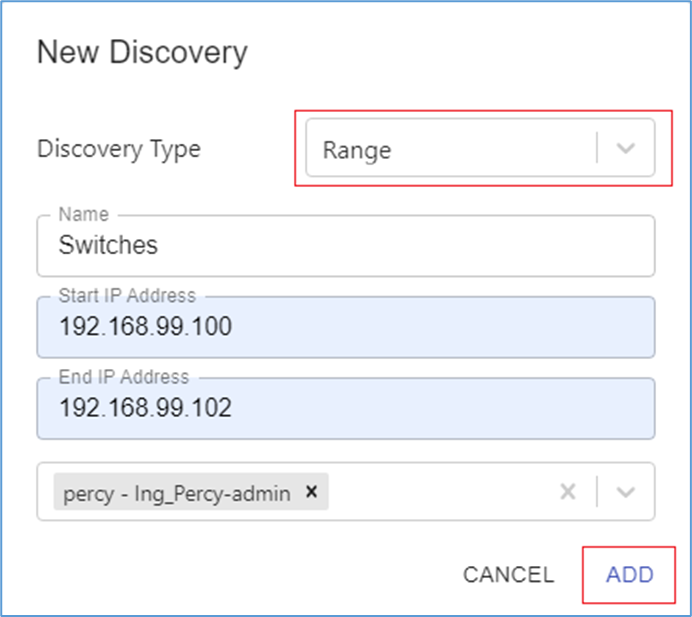The width and height of the screenshot is (692, 617).
Task: Click the percy - Ing_Percy-admin chip label
Action: pos(176,492)
